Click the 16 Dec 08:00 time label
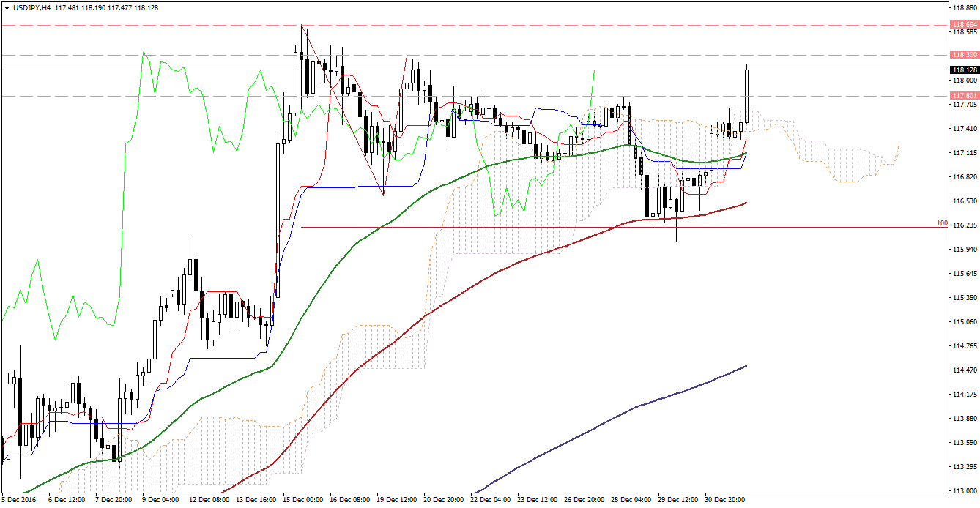Viewport: 980px width, 508px height. click(x=350, y=501)
